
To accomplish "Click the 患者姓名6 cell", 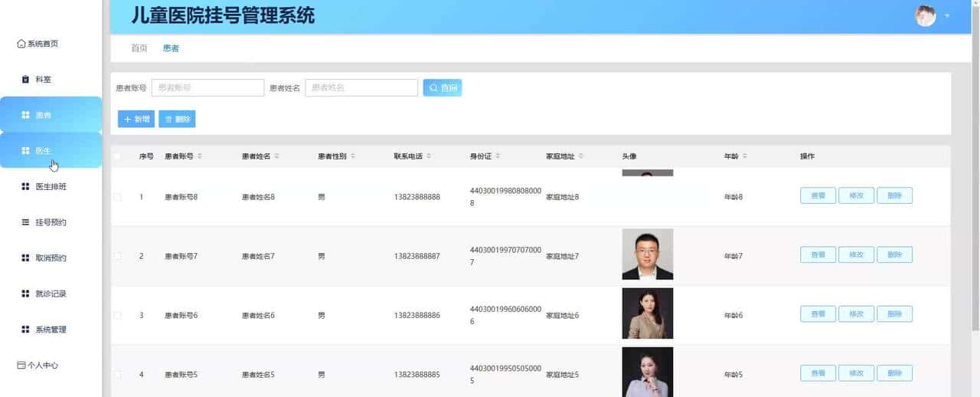I will click(258, 315).
